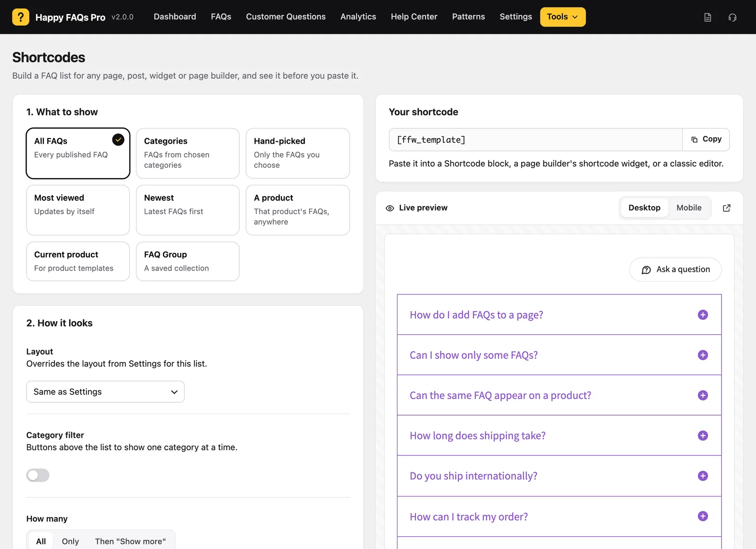The image size is (756, 549).
Task: Toggle the Category filter switch
Action: [38, 475]
